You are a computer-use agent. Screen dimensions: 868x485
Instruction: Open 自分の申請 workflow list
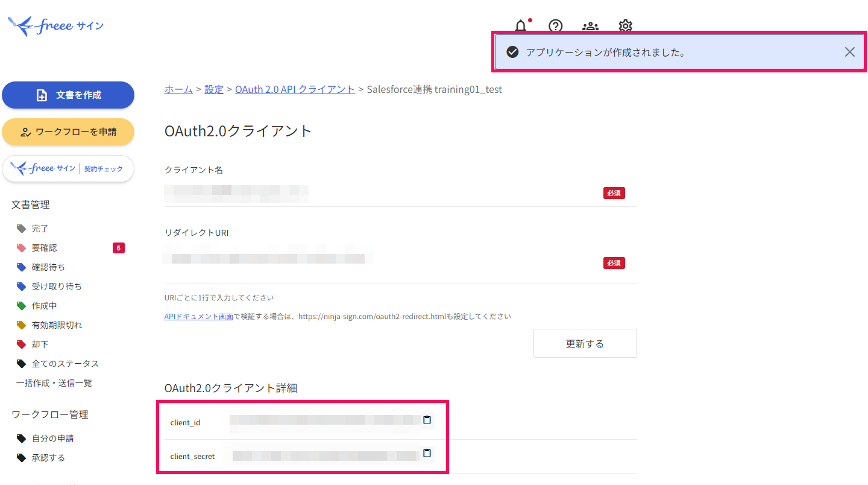[52, 439]
